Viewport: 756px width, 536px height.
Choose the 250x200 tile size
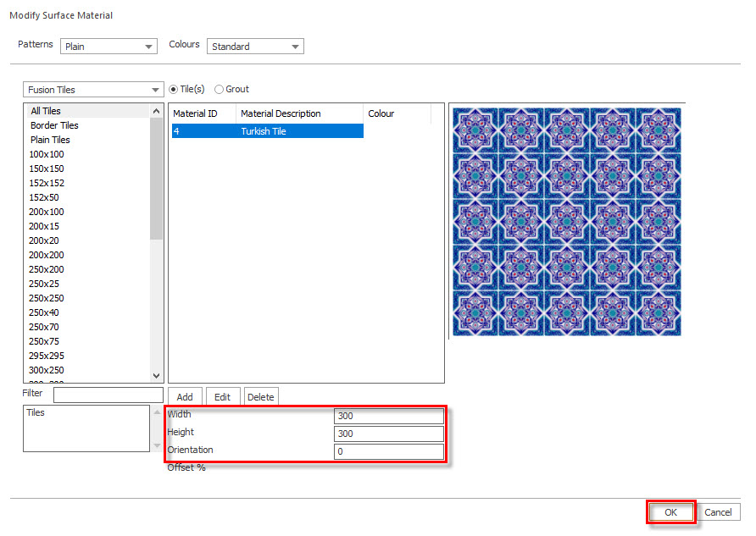47,269
